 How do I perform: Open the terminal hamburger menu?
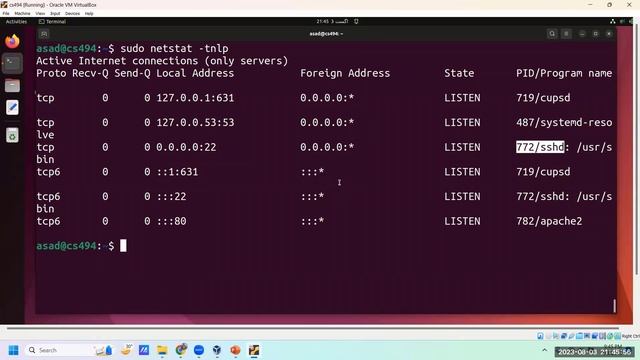coord(566,34)
